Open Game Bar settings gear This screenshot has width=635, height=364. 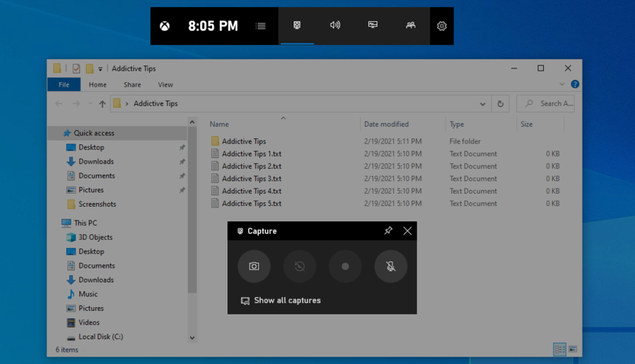click(441, 26)
